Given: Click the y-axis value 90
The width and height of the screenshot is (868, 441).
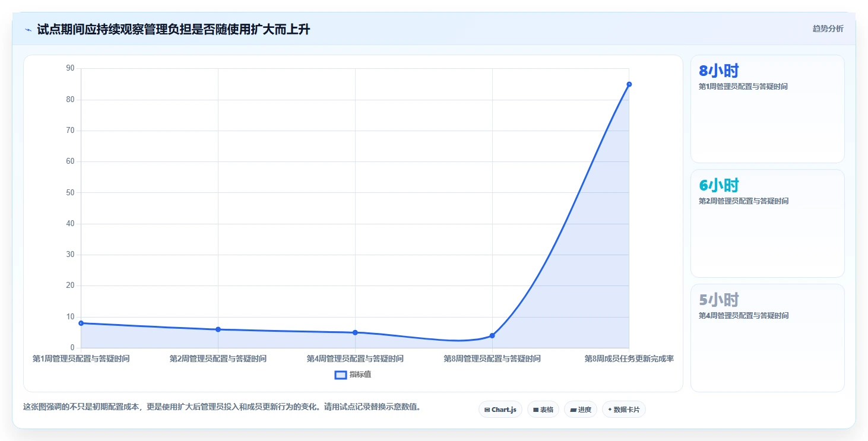Looking at the screenshot, I should [x=70, y=68].
